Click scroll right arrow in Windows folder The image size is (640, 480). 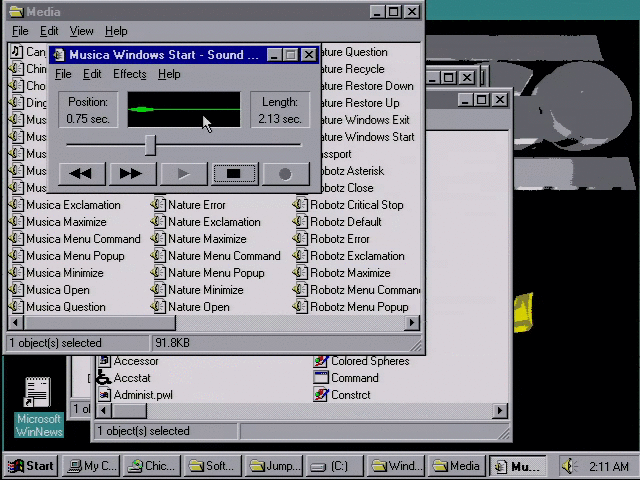(500, 411)
